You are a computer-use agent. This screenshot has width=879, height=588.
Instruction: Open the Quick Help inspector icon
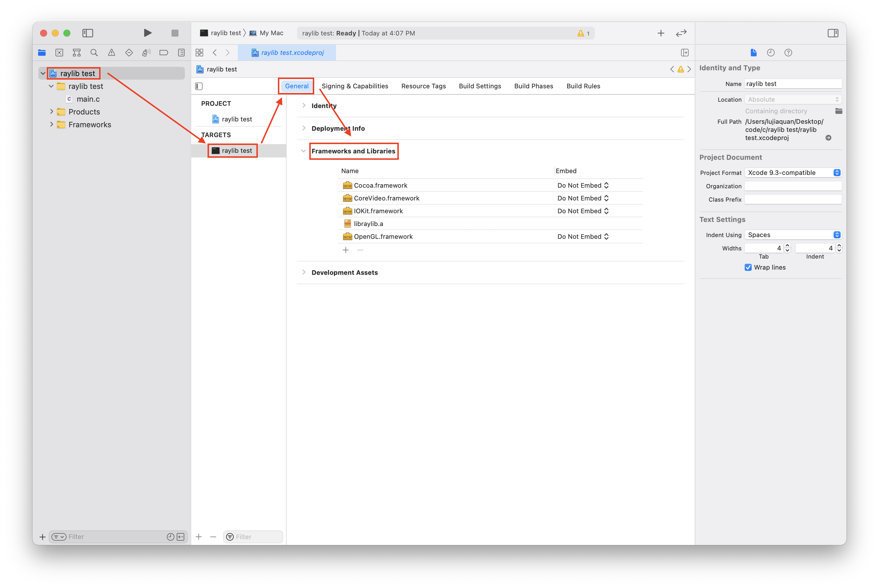788,53
